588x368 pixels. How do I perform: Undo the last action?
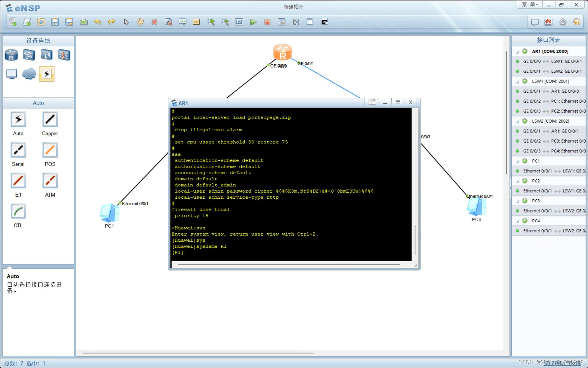point(97,22)
